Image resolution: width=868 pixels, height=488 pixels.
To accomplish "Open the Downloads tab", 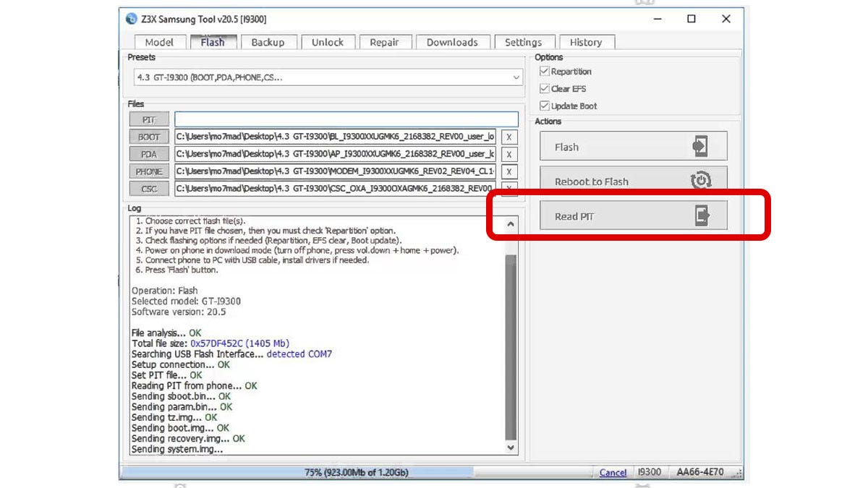I will click(x=452, y=42).
